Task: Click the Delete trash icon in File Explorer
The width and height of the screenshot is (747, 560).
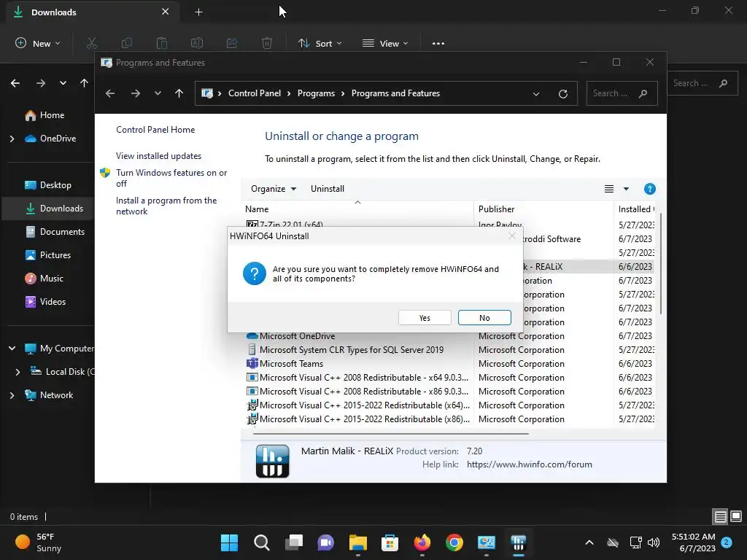Action: 267,43
